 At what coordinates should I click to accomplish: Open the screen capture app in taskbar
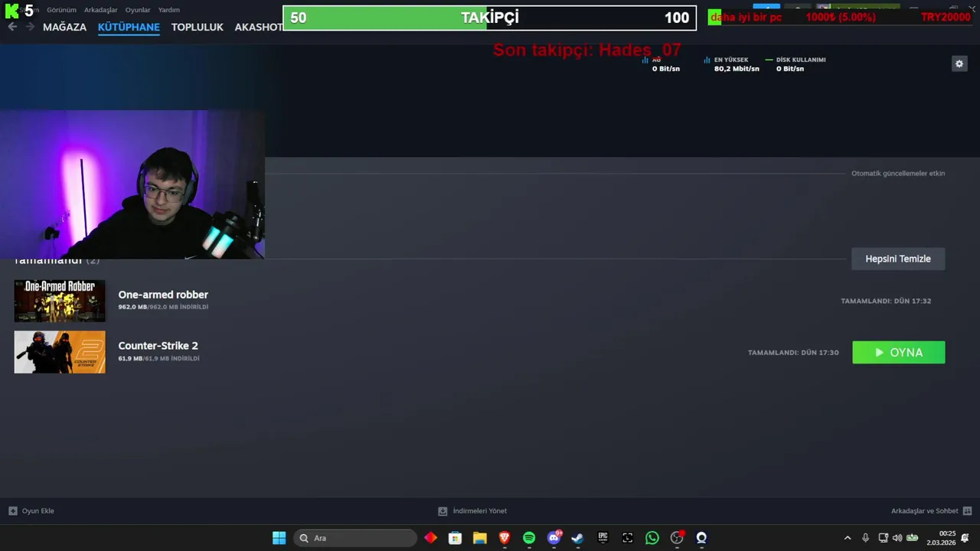click(x=627, y=538)
